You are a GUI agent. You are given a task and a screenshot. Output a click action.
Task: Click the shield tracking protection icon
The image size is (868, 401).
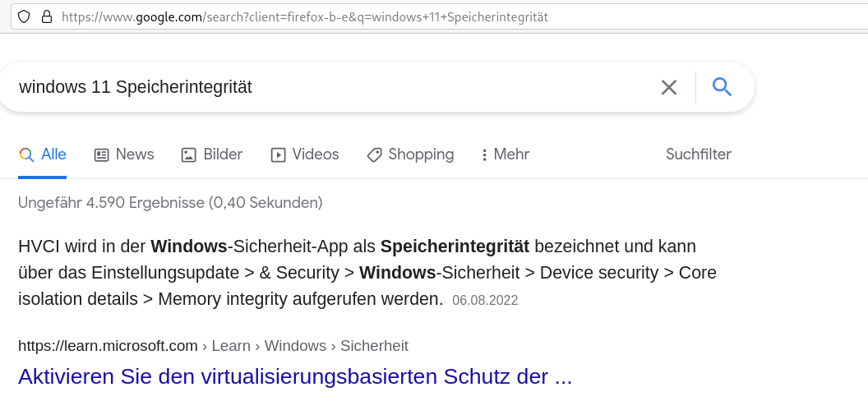(24, 17)
